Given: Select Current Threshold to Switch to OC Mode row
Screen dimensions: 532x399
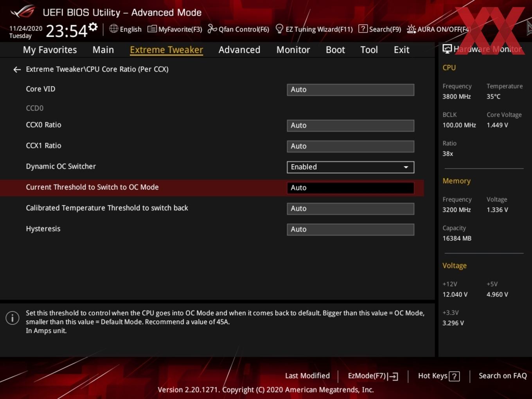Looking at the screenshot, I should [212, 188].
